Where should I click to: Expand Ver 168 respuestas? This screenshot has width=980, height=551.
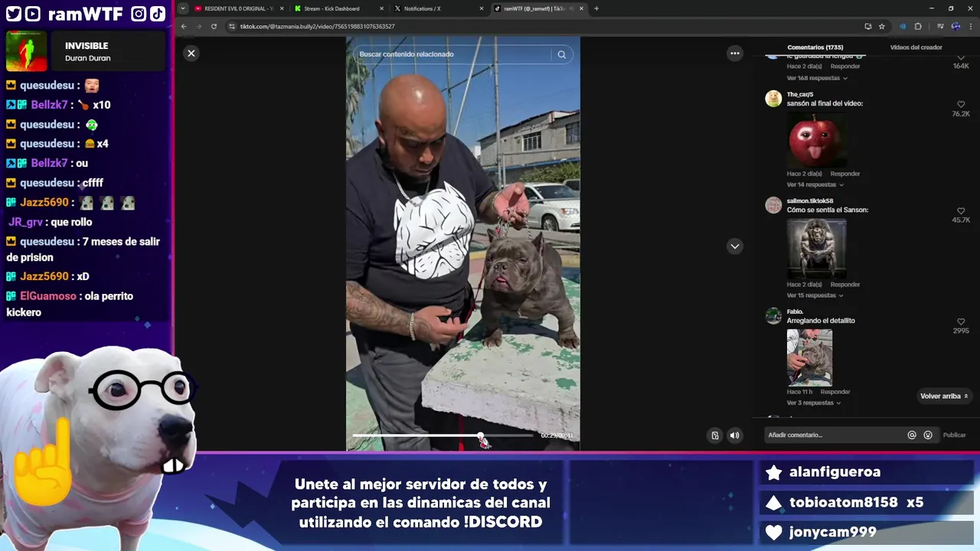point(817,78)
